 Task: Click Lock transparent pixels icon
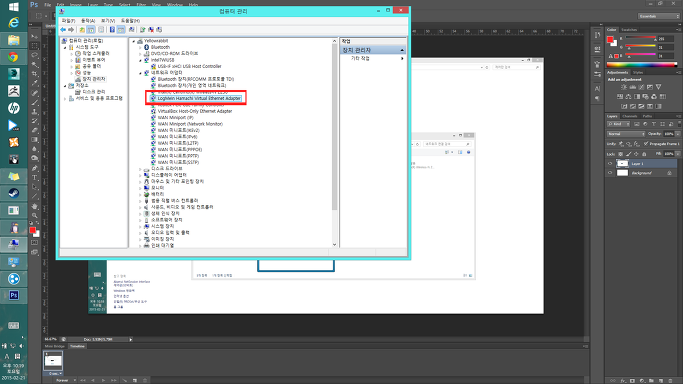(621, 154)
